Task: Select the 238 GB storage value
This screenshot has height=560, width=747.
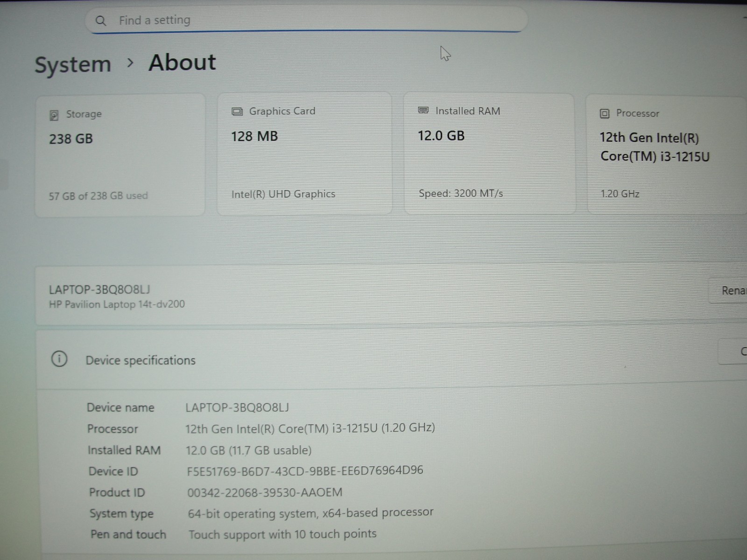Action: [x=71, y=139]
